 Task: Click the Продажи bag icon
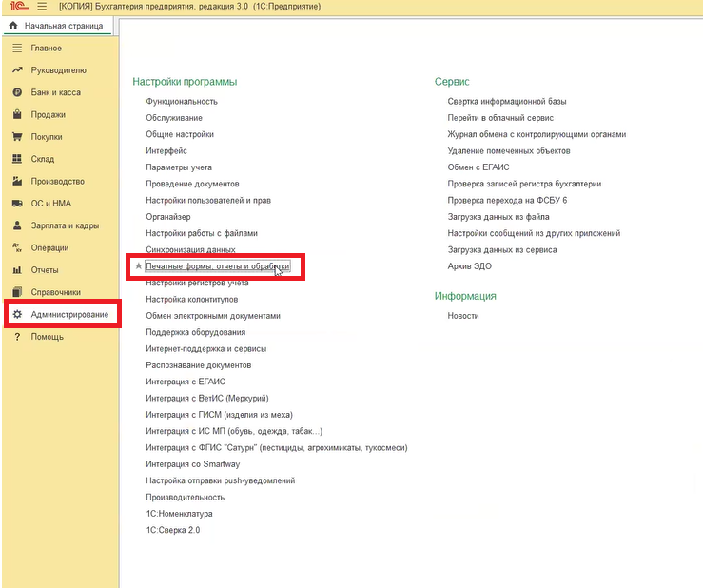[x=17, y=114]
